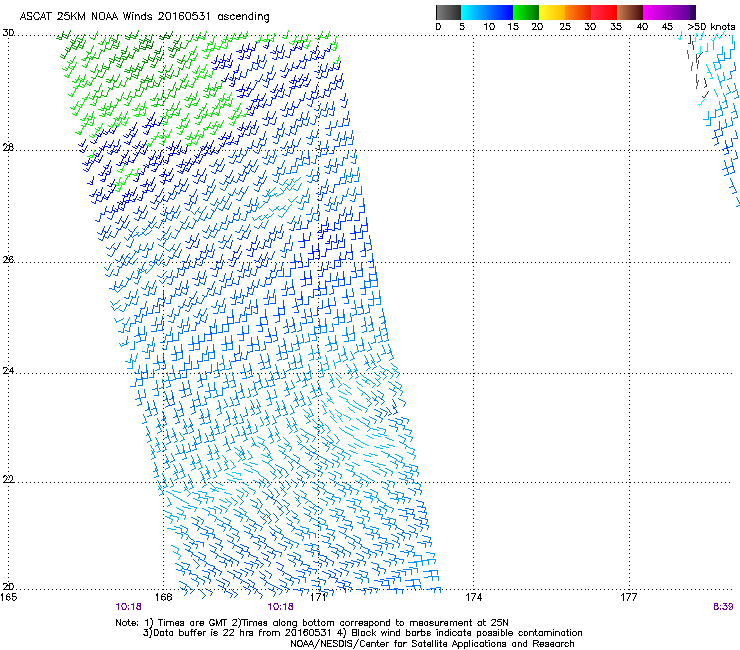Select the purple '10:18' time nearest longitude 168
Image resolution: width=740 pixels, height=650 pixels.
(128, 607)
